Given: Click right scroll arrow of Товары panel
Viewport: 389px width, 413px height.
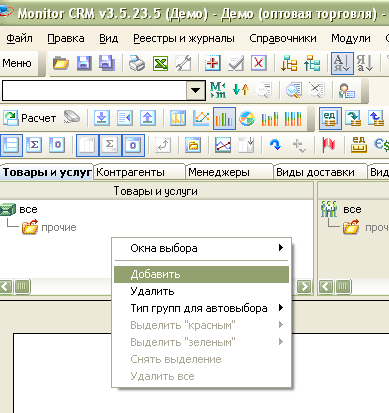Looking at the screenshot, I should tap(304, 287).
